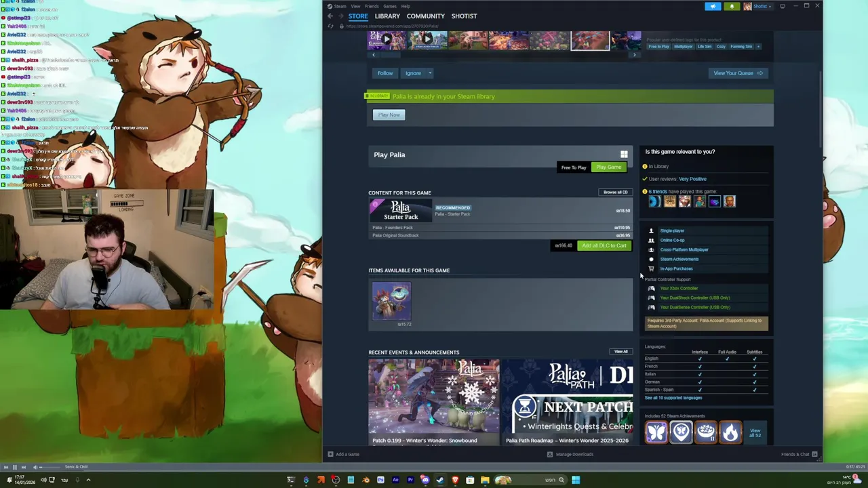See all 10 supported languages
This screenshot has width=868, height=488.
tap(673, 398)
